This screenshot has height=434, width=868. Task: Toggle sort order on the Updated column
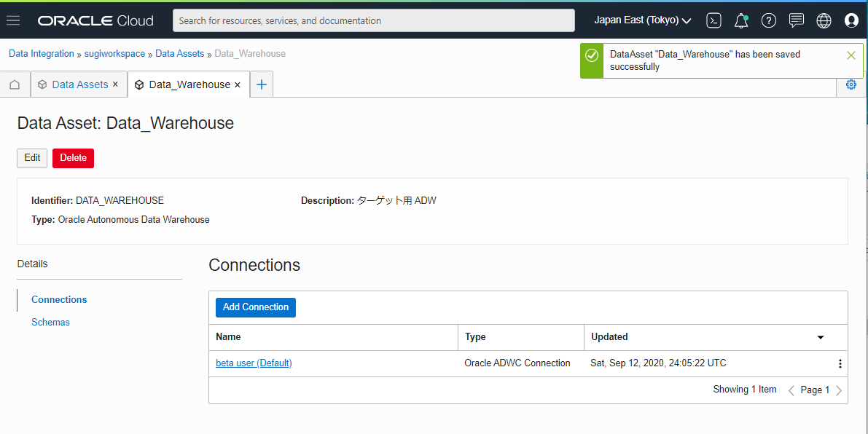tap(821, 337)
